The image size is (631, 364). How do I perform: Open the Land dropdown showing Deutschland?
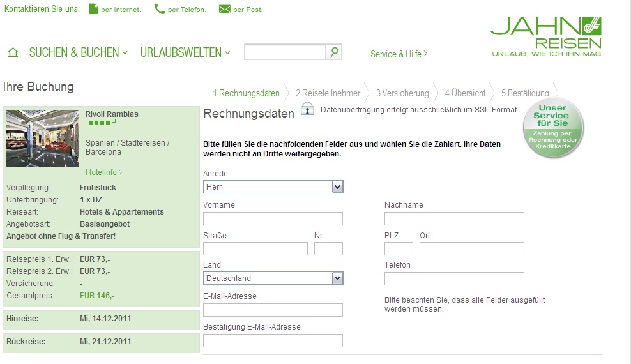273,278
